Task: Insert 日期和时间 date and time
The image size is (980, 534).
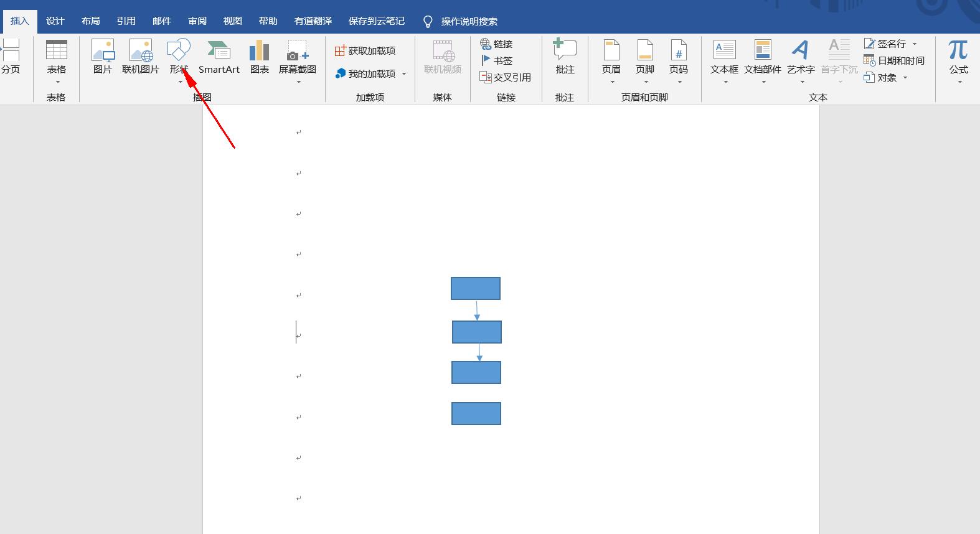Action: click(894, 61)
